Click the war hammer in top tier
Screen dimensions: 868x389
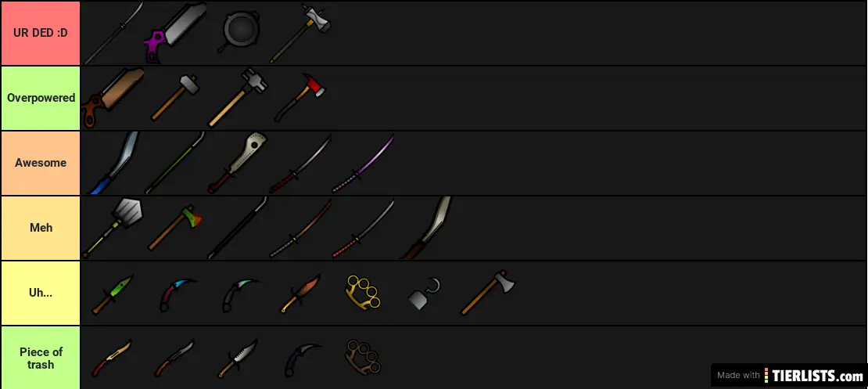300,33
